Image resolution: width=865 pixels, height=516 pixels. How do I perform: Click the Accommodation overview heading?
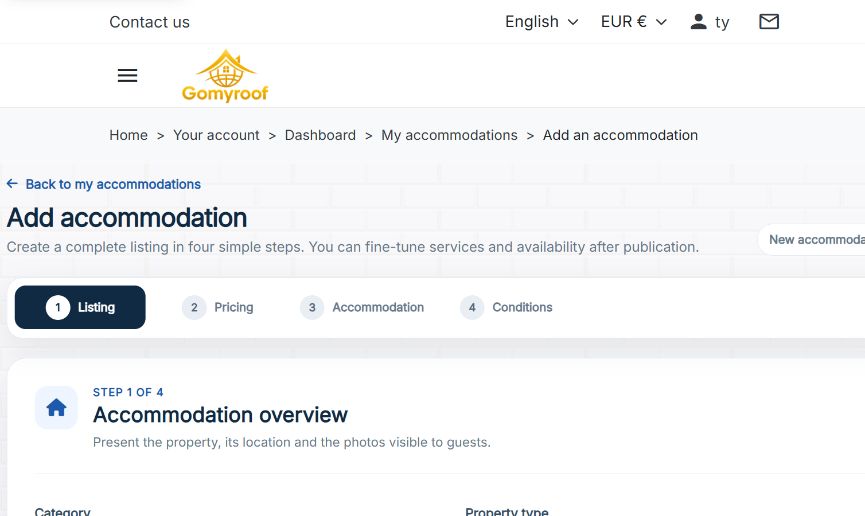click(x=220, y=414)
